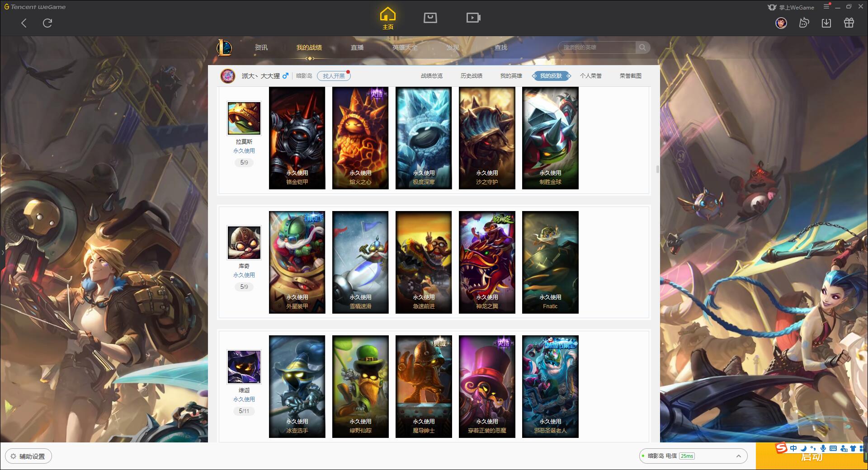
Task: Open the 急速前进 skin card
Action: coord(424,262)
